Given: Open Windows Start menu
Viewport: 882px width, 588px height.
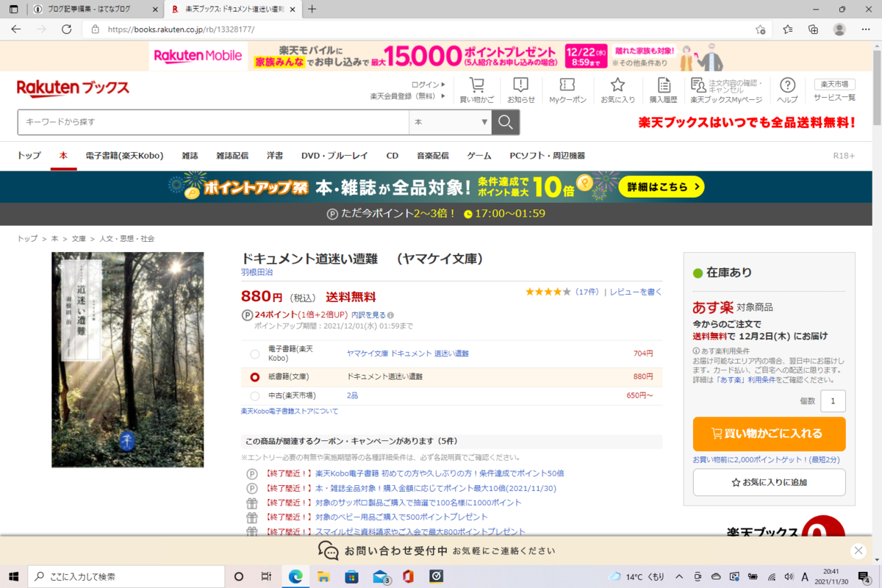Looking at the screenshot, I should coord(13,576).
